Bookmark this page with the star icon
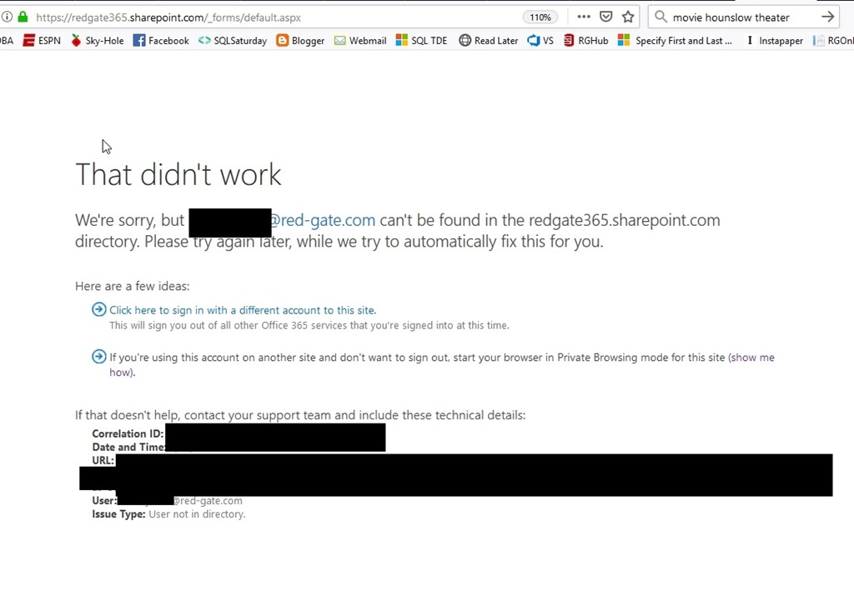854x616 pixels. [x=628, y=17]
